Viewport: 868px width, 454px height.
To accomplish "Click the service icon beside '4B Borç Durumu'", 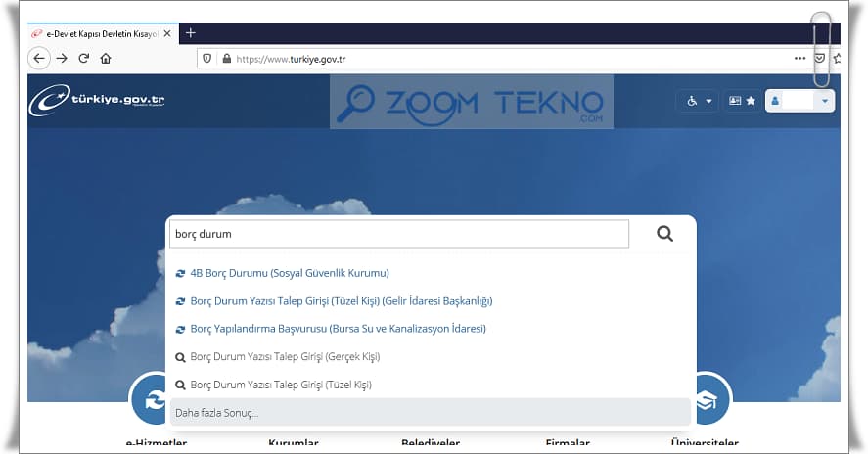I will (x=180, y=274).
